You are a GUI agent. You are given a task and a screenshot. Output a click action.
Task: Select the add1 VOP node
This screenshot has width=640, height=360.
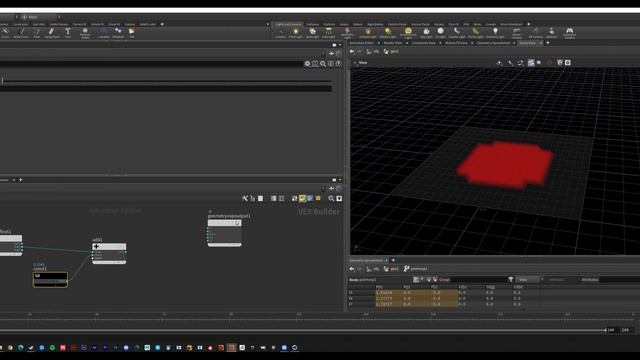pos(109,253)
